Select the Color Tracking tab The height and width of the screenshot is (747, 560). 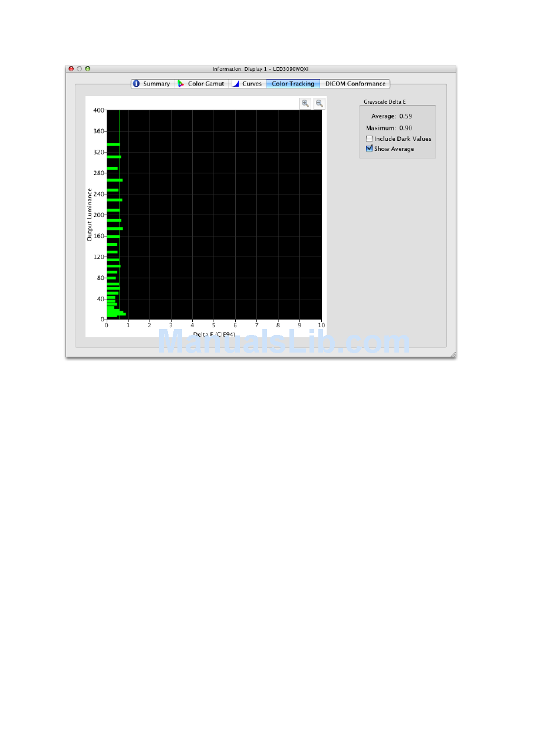tap(293, 84)
